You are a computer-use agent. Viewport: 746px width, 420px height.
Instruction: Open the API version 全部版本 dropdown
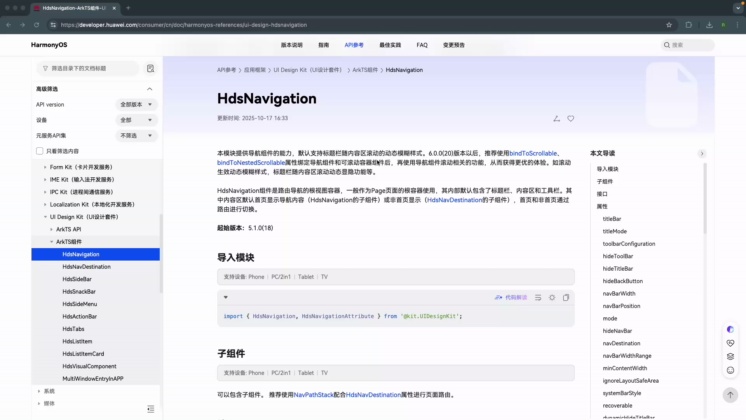click(x=136, y=104)
